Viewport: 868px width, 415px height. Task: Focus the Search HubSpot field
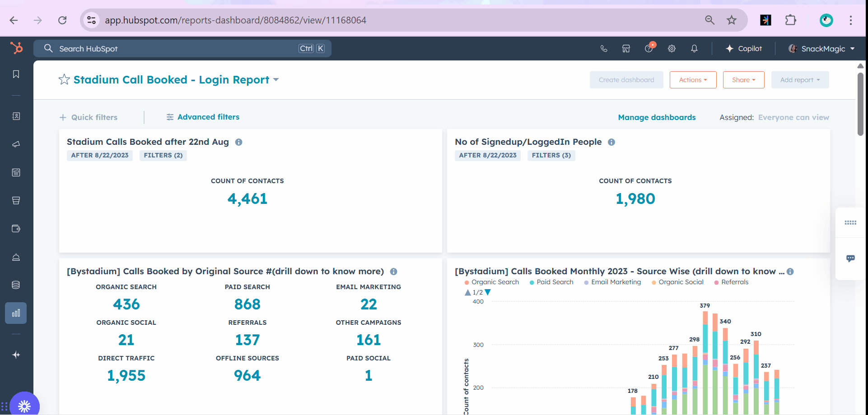point(182,49)
